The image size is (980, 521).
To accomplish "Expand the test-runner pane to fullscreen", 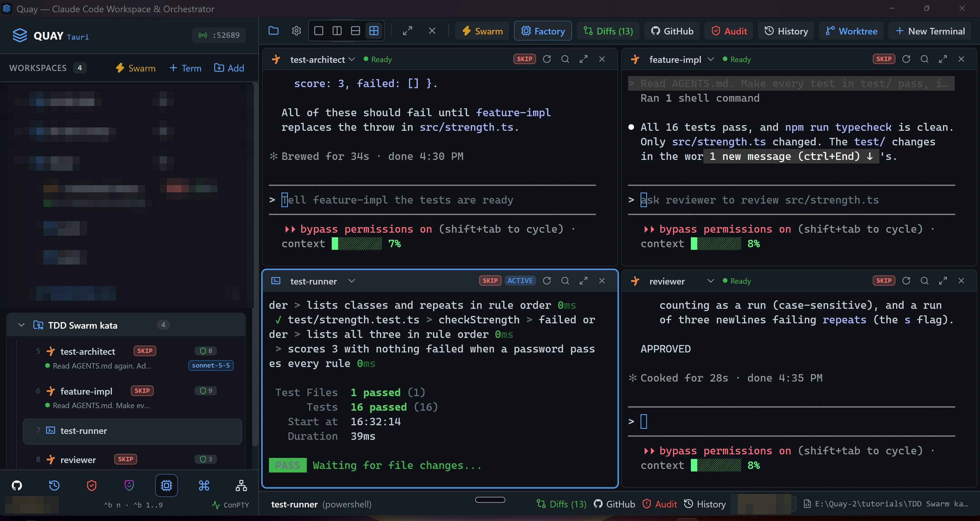I will coord(584,281).
